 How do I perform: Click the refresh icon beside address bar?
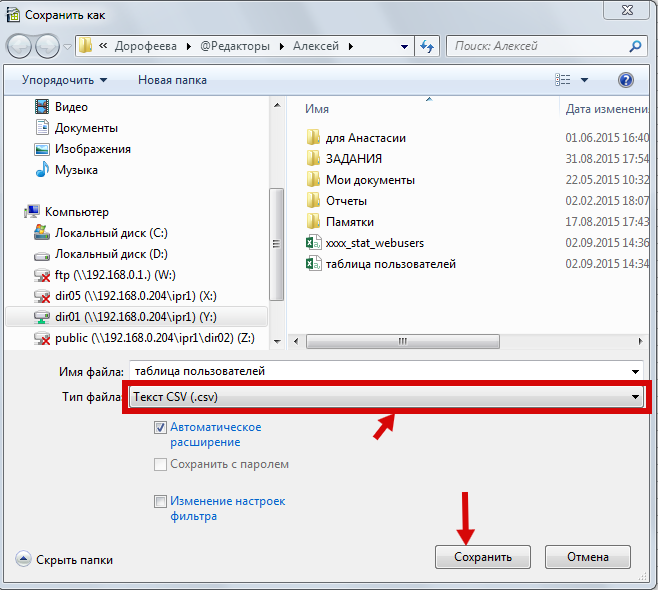[428, 46]
